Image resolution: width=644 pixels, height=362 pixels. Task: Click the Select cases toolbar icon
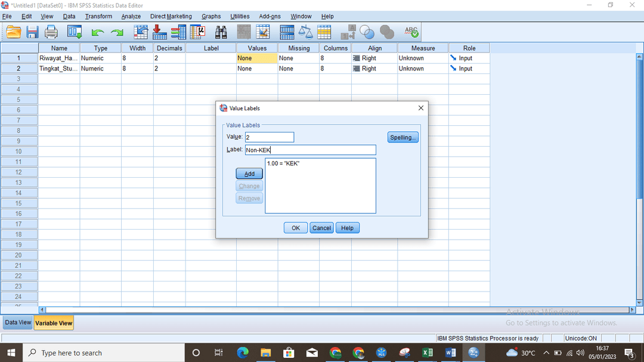pyautogui.click(x=324, y=32)
